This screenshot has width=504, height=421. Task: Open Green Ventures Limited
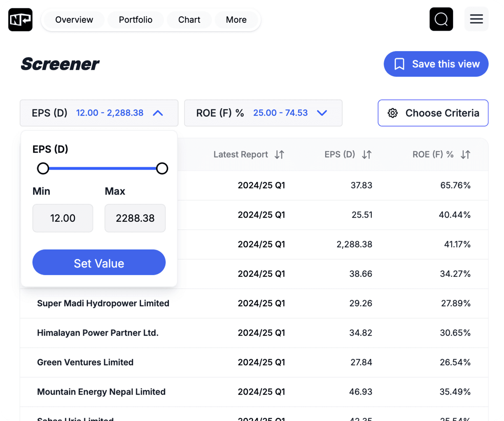[85, 362]
